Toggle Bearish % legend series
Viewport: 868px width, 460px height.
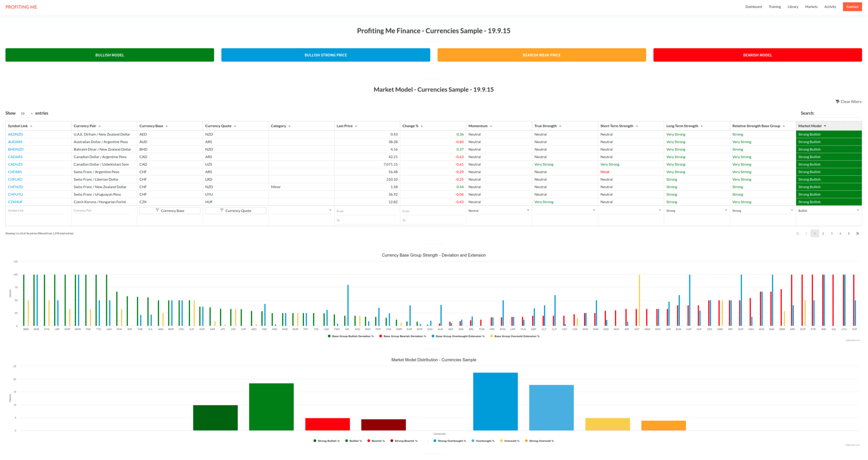click(x=376, y=441)
